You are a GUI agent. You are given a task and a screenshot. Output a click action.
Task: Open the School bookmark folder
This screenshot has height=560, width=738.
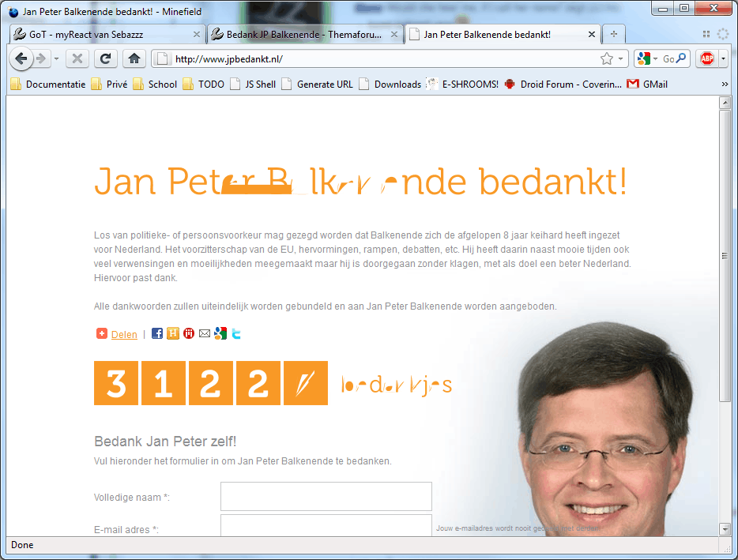coord(155,85)
